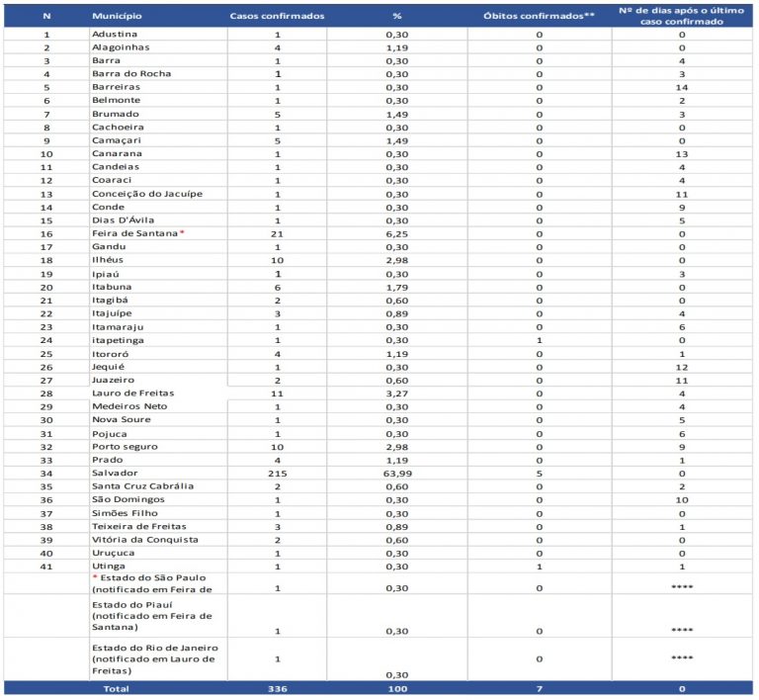Select the Porto seguro row name
This screenshot has width=759, height=700.
(x=124, y=447)
